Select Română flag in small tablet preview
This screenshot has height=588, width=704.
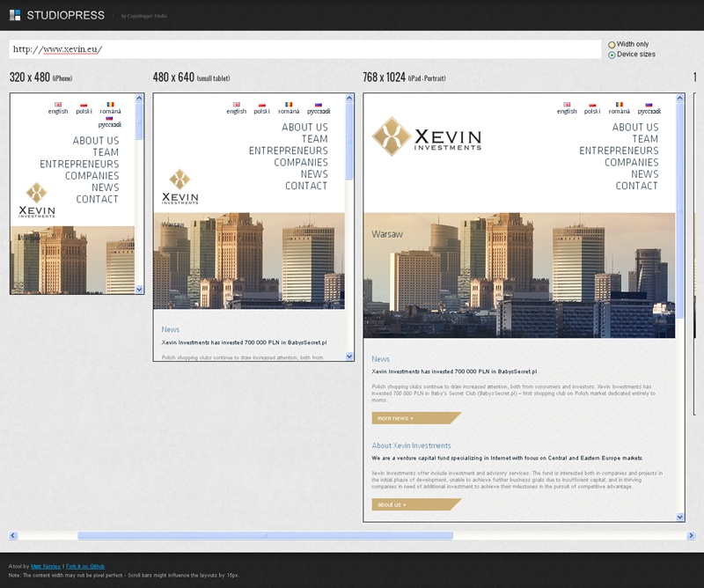(x=289, y=105)
